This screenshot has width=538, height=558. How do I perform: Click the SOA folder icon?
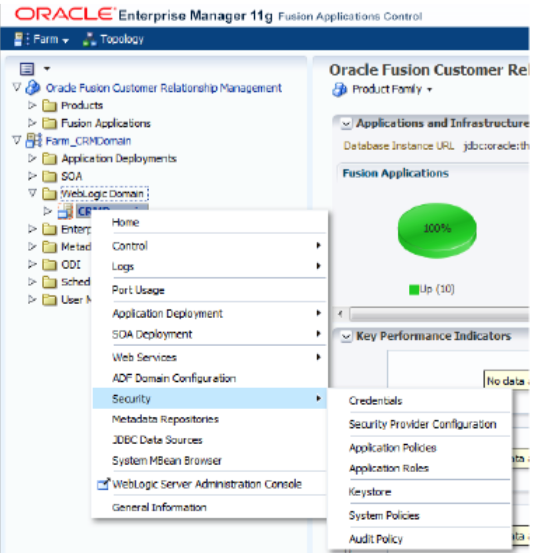click(x=49, y=177)
